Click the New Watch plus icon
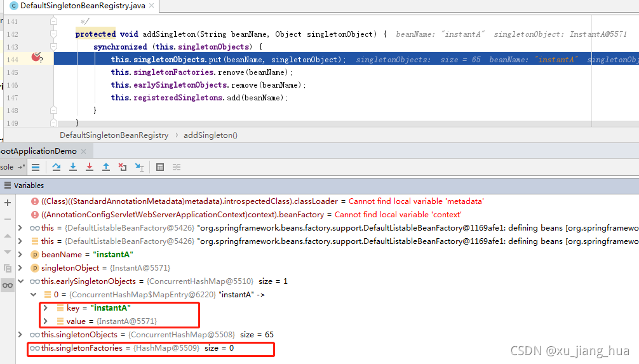This screenshot has width=639, height=364. click(8, 203)
